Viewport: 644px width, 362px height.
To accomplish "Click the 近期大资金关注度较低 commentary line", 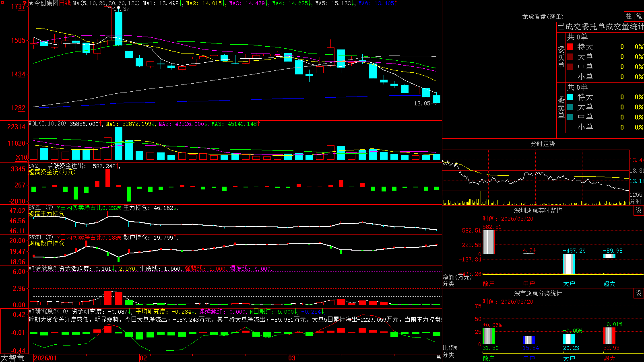I will [235, 319].
